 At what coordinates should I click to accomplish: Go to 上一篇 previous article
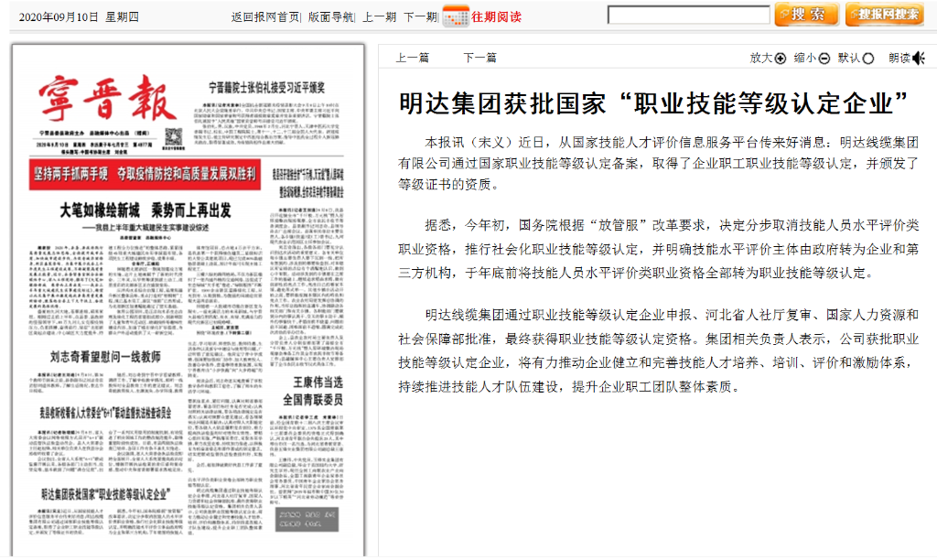[413, 58]
